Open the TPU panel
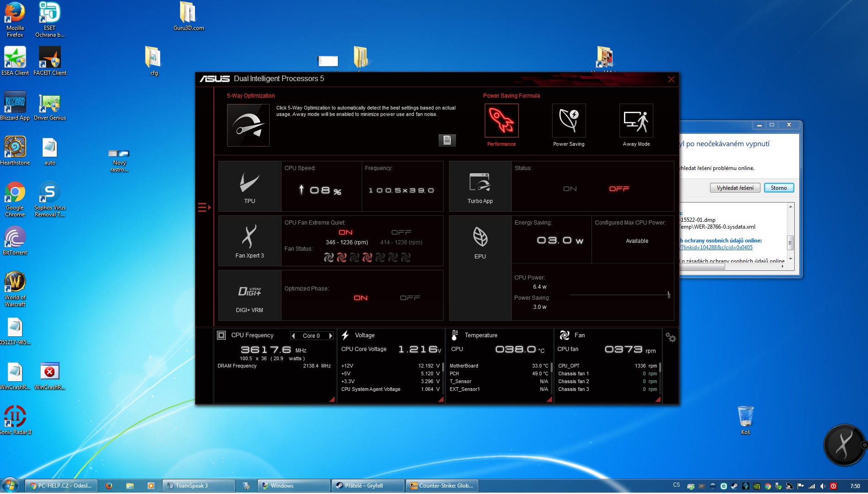This screenshot has height=494, width=868. [250, 186]
